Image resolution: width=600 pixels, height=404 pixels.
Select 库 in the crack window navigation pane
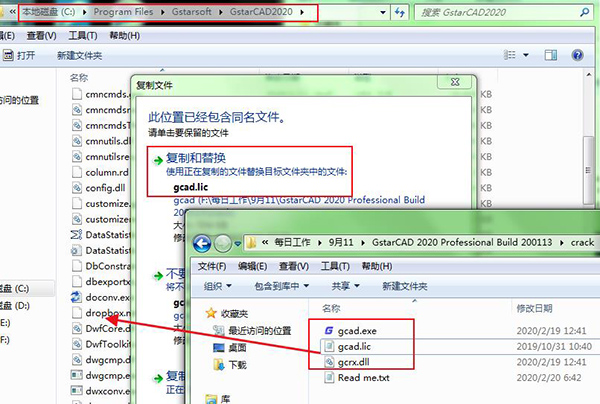218,399
